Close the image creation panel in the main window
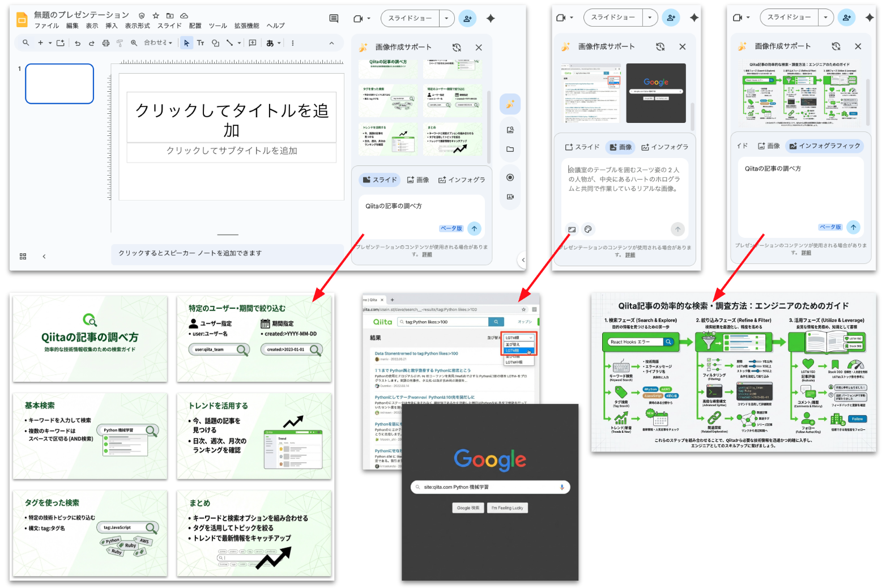 [x=479, y=48]
